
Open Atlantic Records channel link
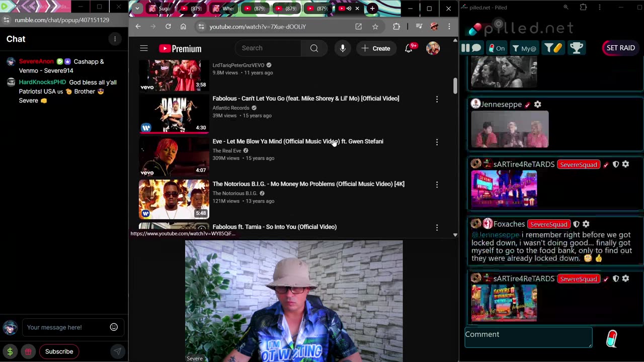coord(231,108)
